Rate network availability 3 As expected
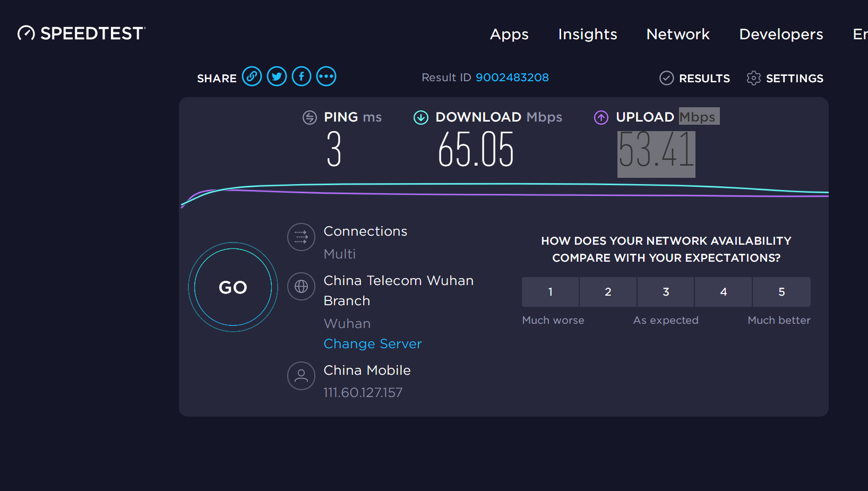The image size is (868, 491). (x=666, y=292)
